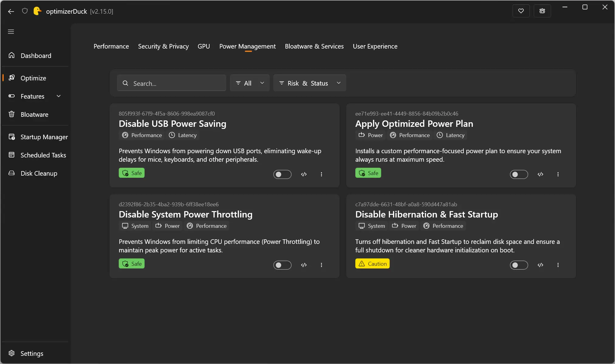Click Safe badge on Disable System Power Throttling
This screenshot has height=364, width=615.
click(x=132, y=264)
